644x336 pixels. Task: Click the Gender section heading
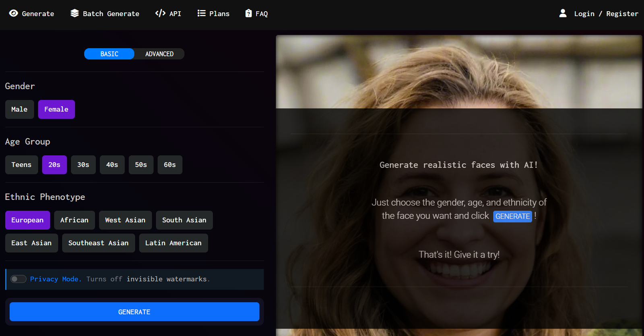(20, 86)
